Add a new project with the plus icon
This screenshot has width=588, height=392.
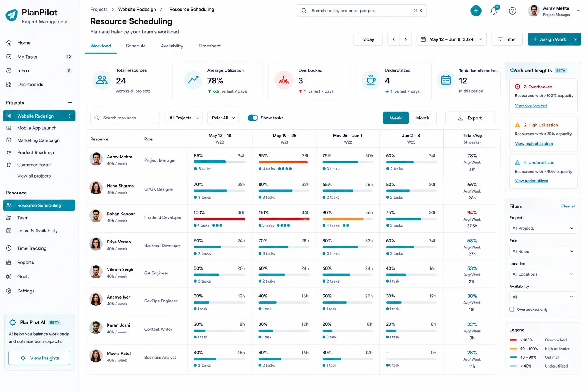point(70,103)
